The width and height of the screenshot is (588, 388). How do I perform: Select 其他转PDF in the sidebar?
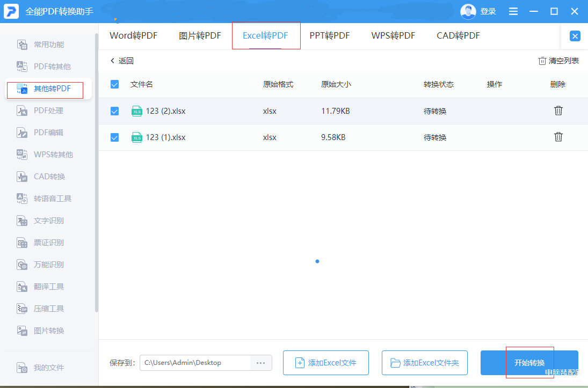click(48, 89)
